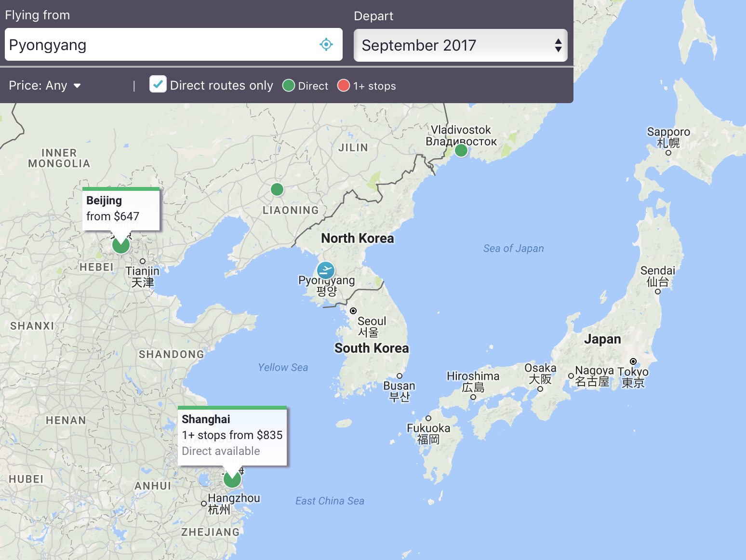Click the Tokyo city marker
Image resolution: width=746 pixels, height=560 pixels.
[x=633, y=361]
